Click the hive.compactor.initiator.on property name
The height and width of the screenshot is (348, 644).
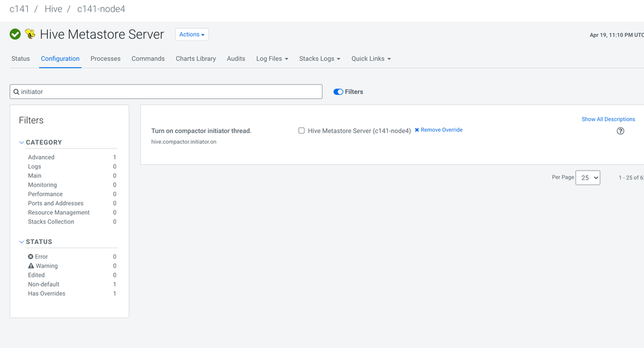click(x=184, y=142)
